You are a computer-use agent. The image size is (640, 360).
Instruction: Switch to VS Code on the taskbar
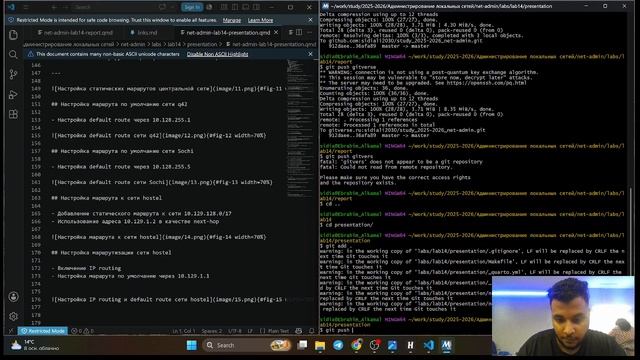[429, 345]
